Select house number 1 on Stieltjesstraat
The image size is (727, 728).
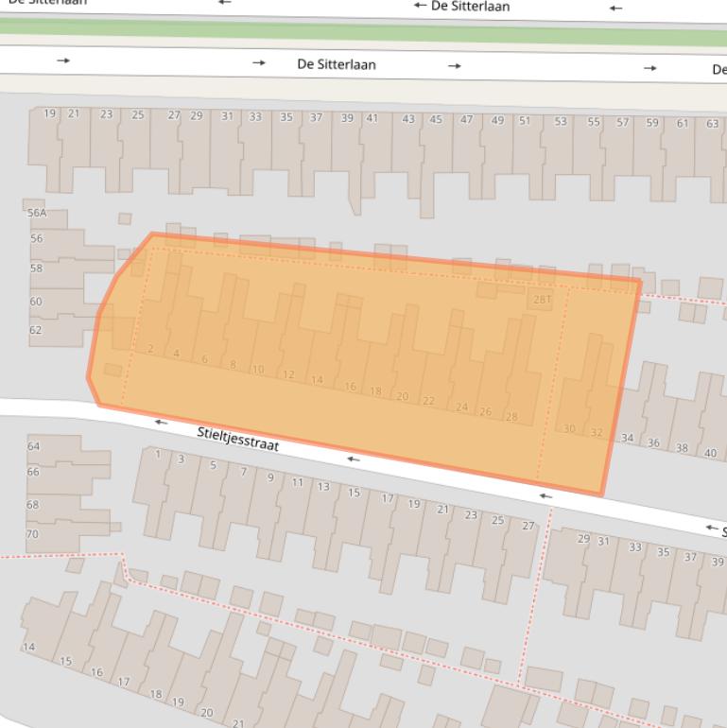click(157, 454)
